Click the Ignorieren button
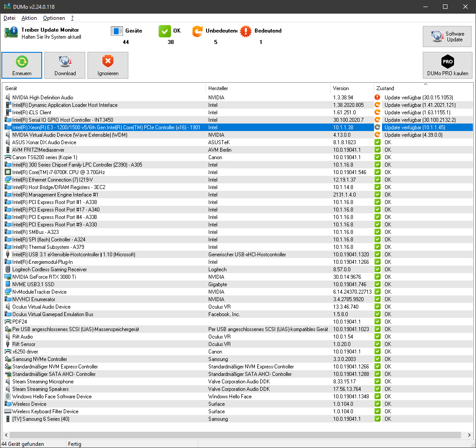The width and height of the screenshot is (476, 448). 108,66
